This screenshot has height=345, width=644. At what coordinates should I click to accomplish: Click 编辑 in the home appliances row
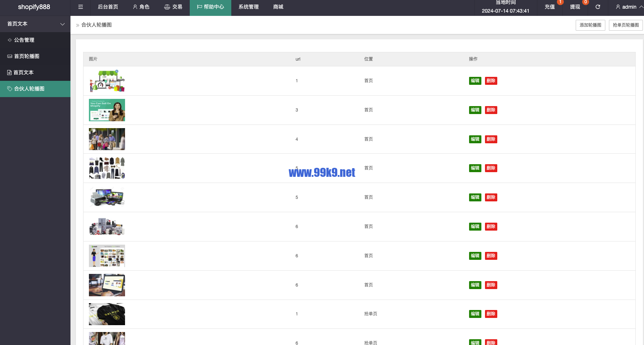tap(475, 227)
